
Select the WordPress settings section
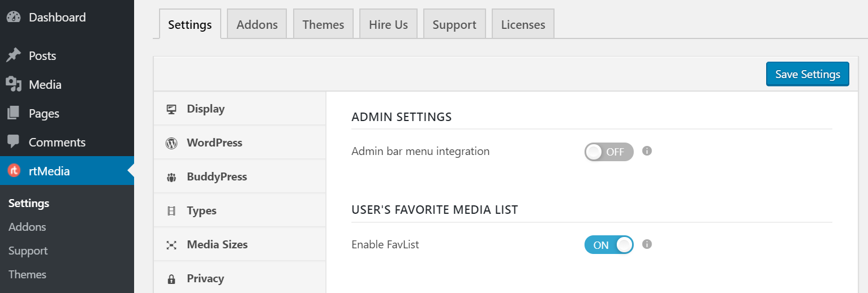[x=240, y=143]
